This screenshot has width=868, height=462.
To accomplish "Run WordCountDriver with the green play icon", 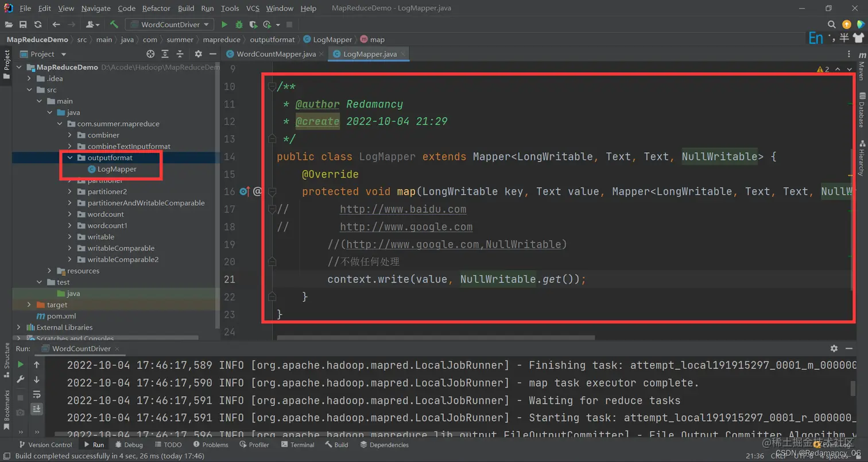I will point(224,24).
